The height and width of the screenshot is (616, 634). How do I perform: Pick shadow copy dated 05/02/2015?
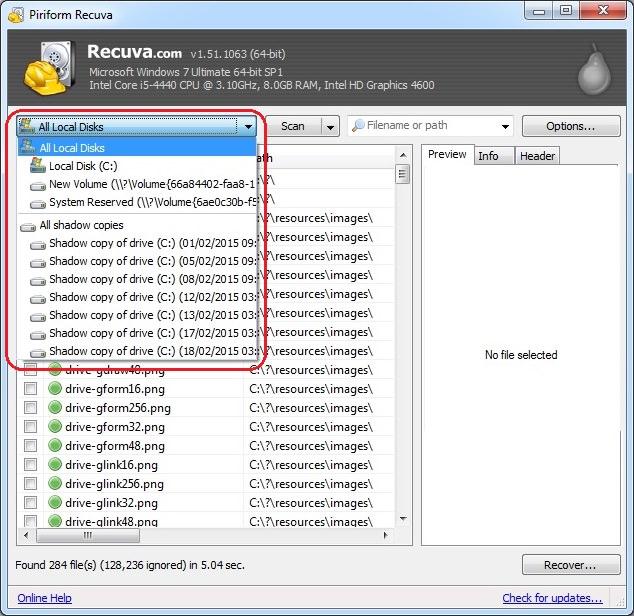tap(137, 261)
